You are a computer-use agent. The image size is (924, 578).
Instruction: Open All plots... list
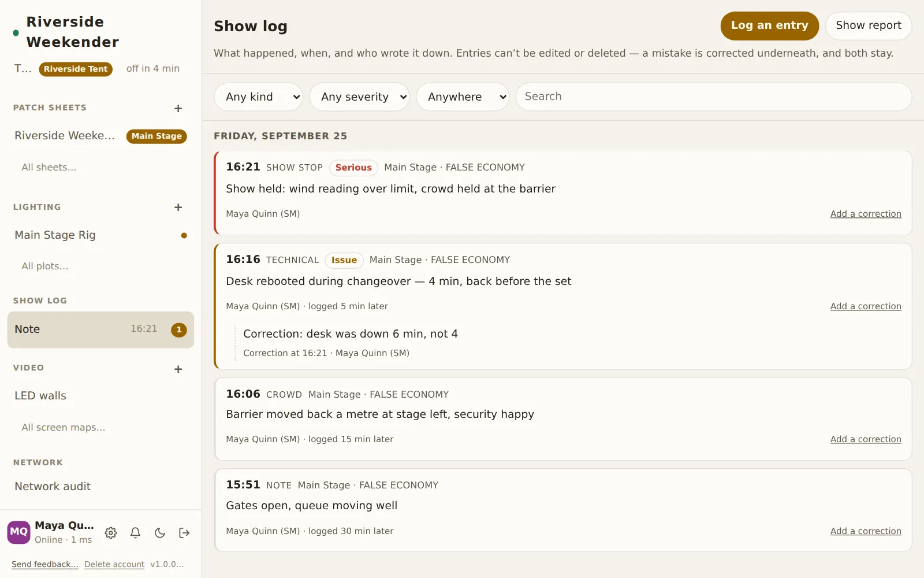point(45,266)
